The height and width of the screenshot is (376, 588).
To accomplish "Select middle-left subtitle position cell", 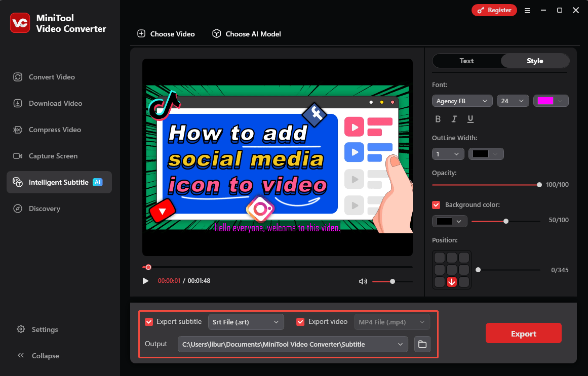I will coord(440,270).
